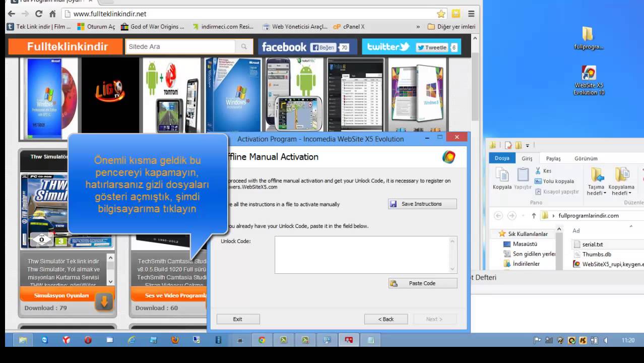This screenshot has width=644, height=363.
Task: Select the Lig TV thumbnail
Action: [x=110, y=94]
